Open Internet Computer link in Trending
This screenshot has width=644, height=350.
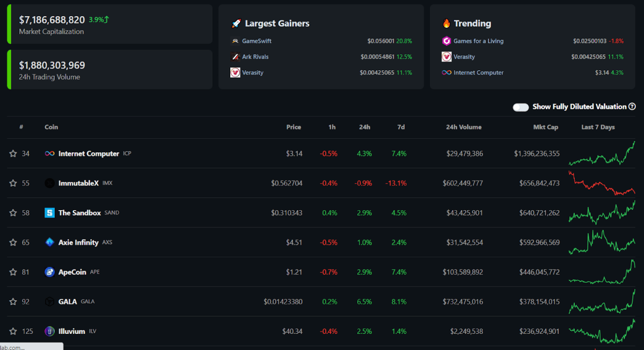[x=479, y=72]
